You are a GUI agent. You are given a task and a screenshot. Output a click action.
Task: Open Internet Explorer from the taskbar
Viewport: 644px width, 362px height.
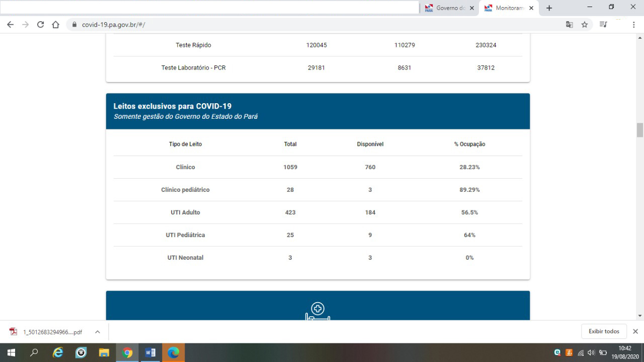pos(58,352)
